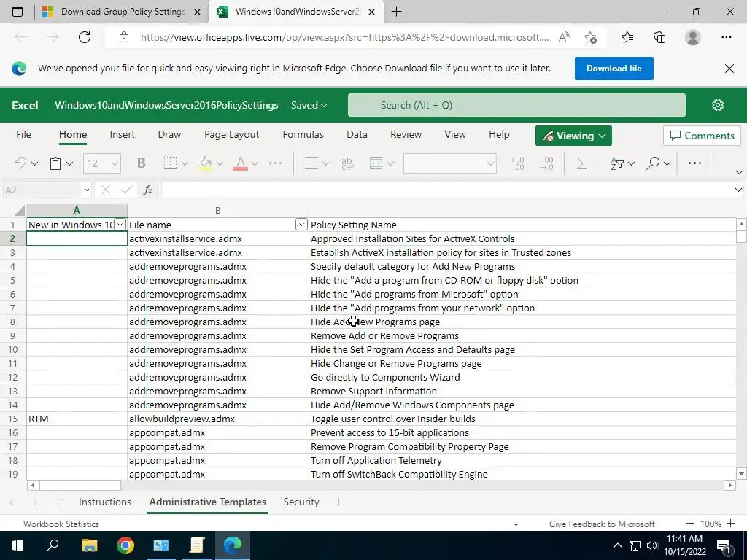
Task: Click the Find magnifier icon
Action: (653, 163)
